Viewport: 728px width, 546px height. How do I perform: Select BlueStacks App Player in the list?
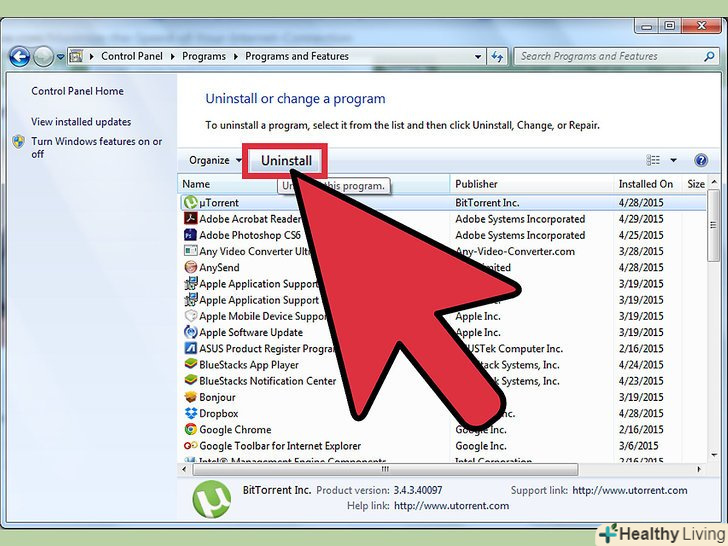(x=249, y=365)
